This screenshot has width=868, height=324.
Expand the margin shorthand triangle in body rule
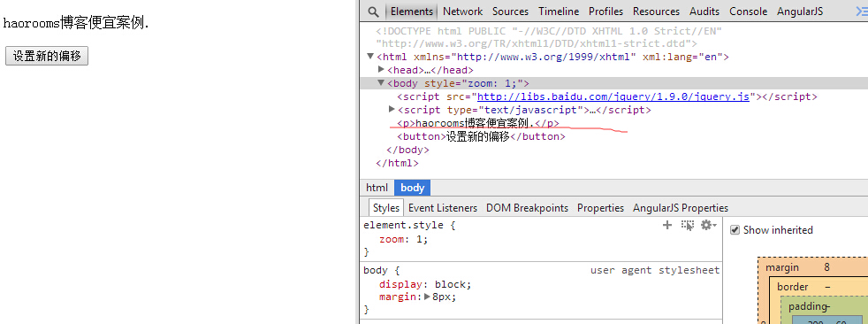pyautogui.click(x=427, y=297)
